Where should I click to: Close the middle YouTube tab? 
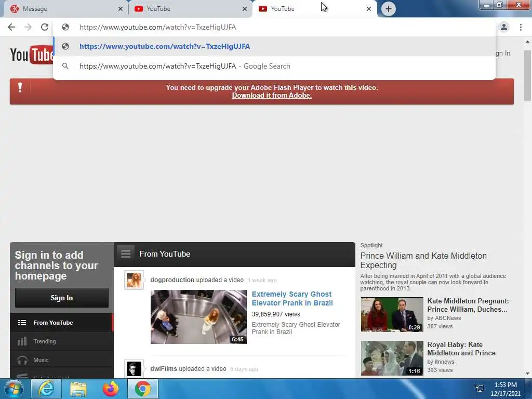(x=245, y=9)
